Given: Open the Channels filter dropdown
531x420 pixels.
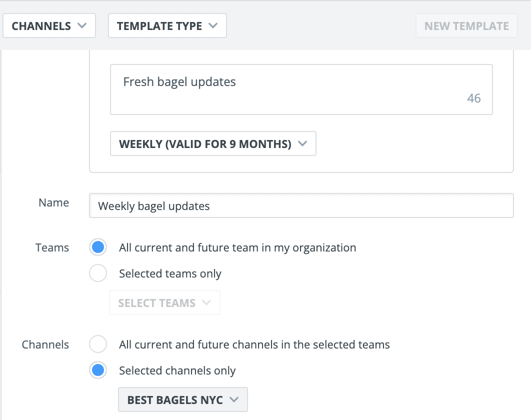Looking at the screenshot, I should click(49, 25).
